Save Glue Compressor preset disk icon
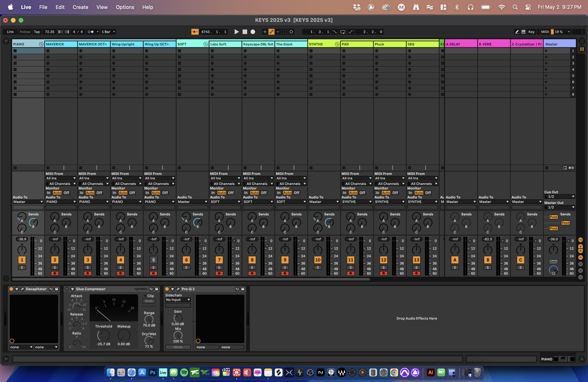 point(156,289)
